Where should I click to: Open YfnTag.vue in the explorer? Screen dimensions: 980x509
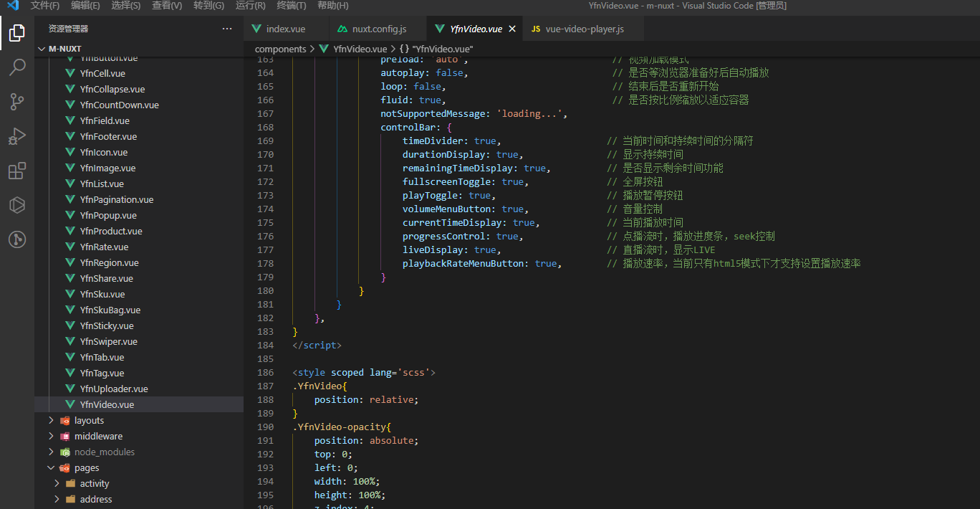coord(139,374)
